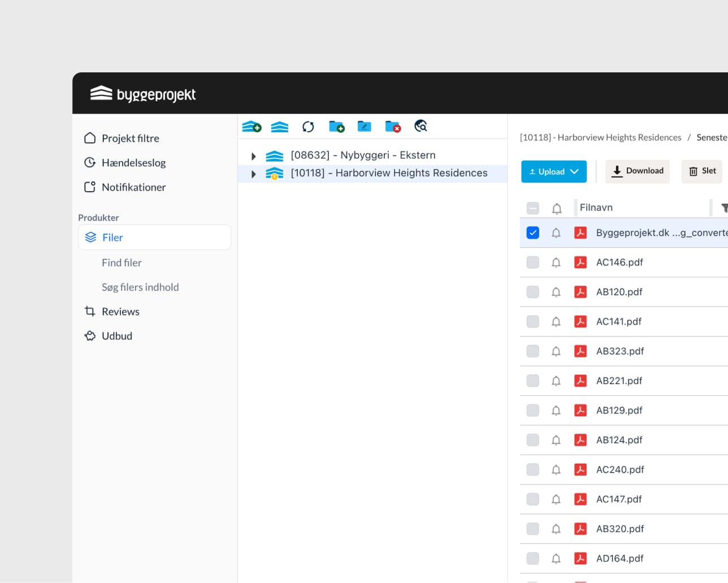The height and width of the screenshot is (583, 728).
Task: Toggle notification bell for AC146.pdf
Action: pyautogui.click(x=556, y=262)
